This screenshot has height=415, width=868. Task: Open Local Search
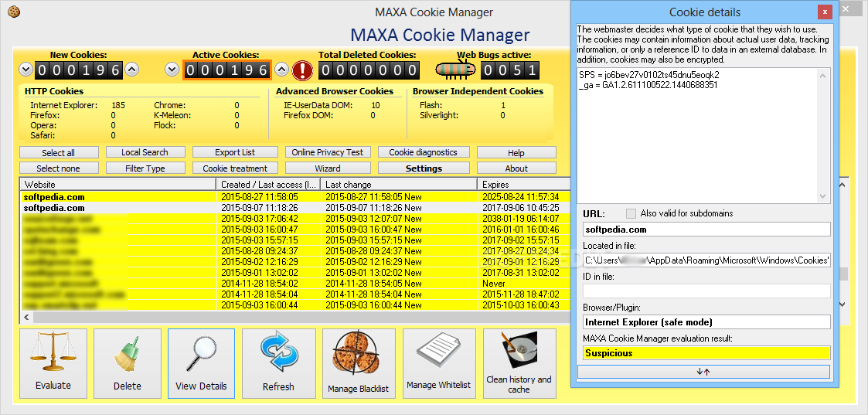tap(145, 152)
